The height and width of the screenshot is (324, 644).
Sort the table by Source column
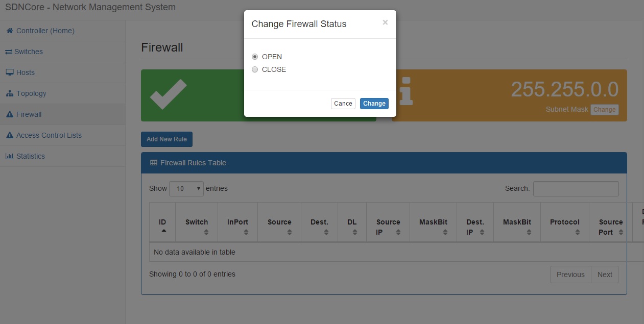280,222
